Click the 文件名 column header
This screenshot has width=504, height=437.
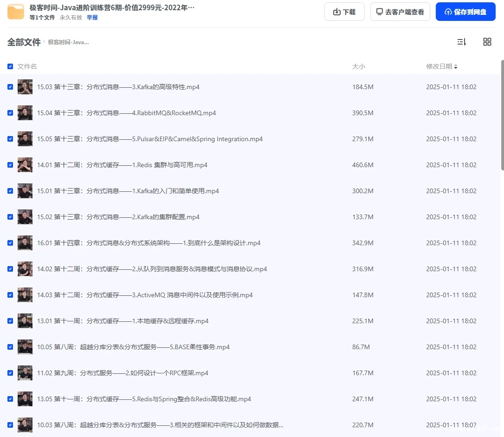click(x=27, y=66)
